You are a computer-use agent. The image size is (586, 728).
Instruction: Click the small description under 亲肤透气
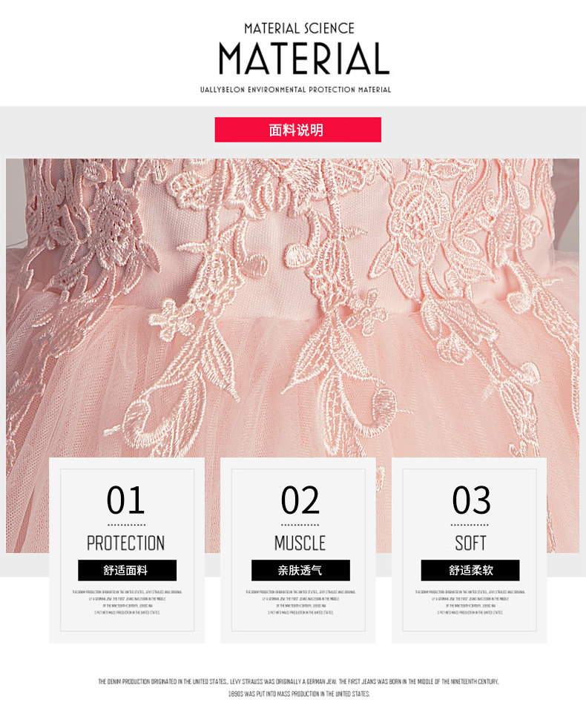pos(300,602)
